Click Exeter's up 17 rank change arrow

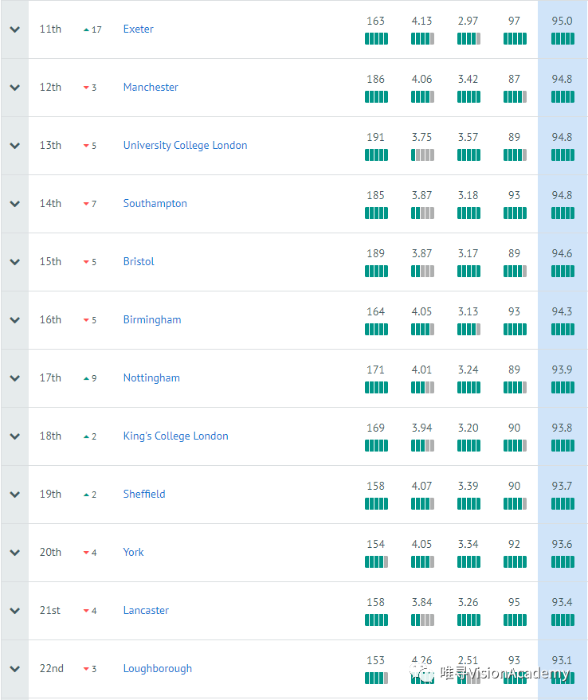(x=87, y=30)
